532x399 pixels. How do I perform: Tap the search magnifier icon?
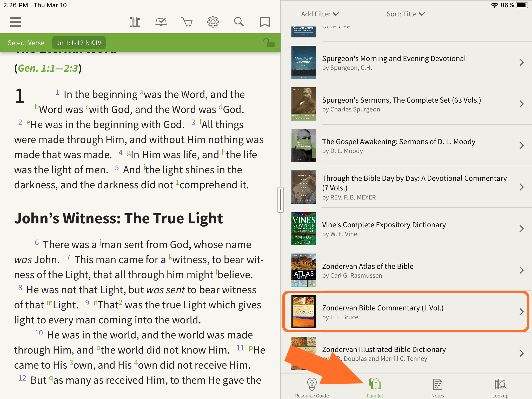click(x=239, y=22)
